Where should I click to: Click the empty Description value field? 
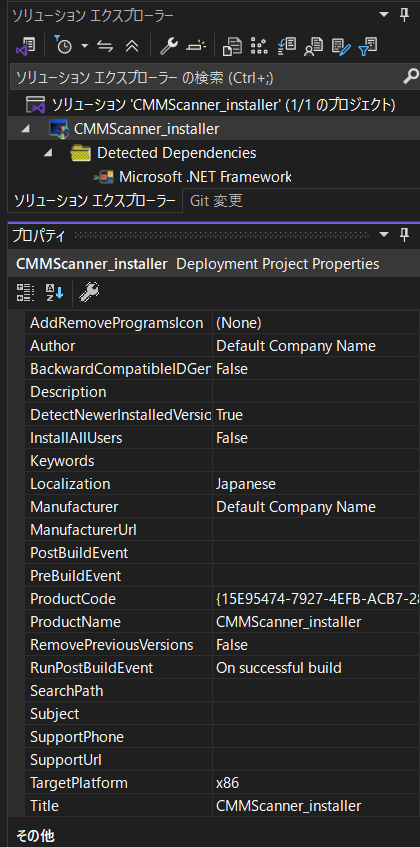coord(316,392)
